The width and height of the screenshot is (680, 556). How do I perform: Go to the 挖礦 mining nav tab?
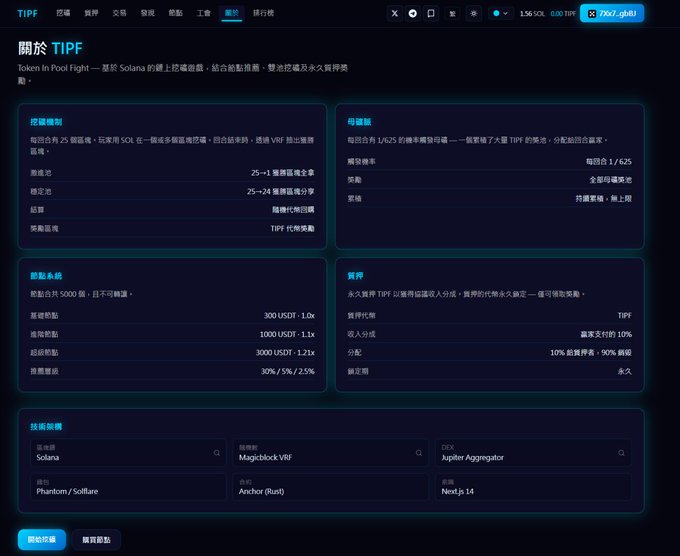click(x=63, y=13)
